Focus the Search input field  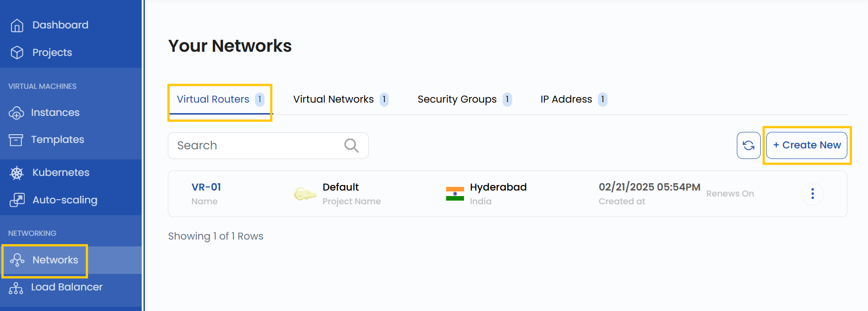[x=268, y=146]
